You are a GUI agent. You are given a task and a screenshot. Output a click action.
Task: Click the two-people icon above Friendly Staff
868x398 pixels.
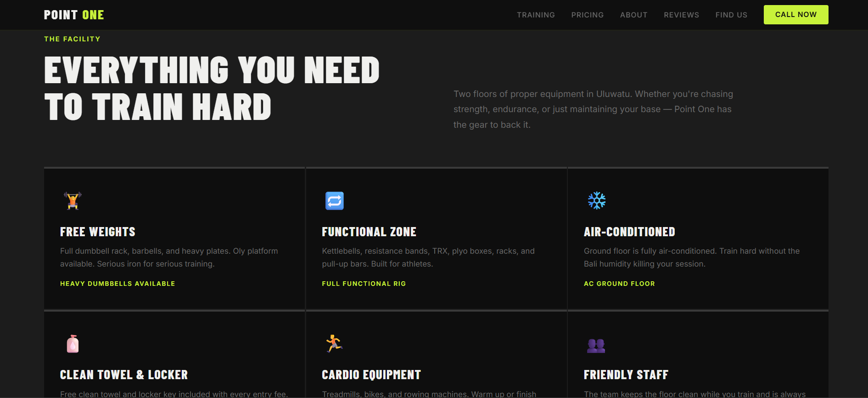click(x=596, y=345)
